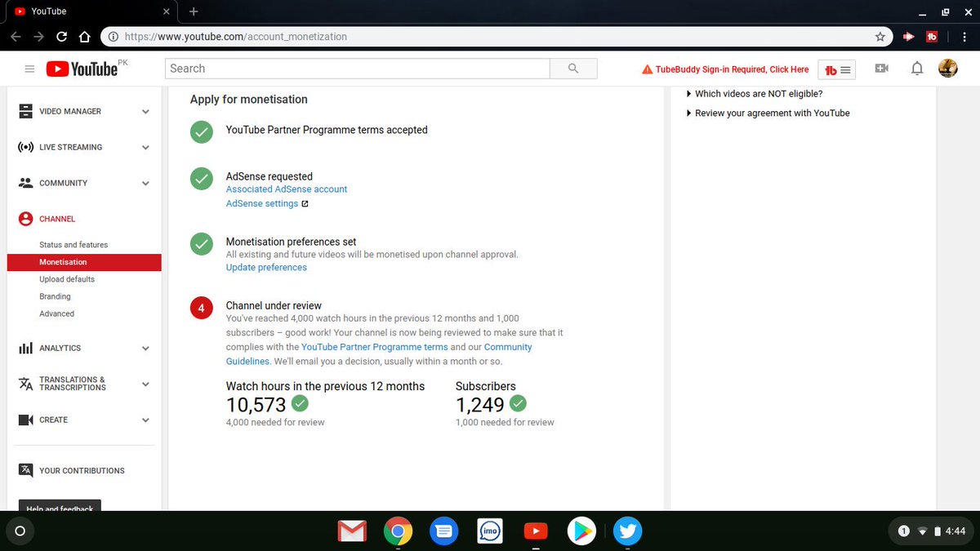The image size is (980, 551).
Task: Reload the page
Action: (x=61, y=37)
